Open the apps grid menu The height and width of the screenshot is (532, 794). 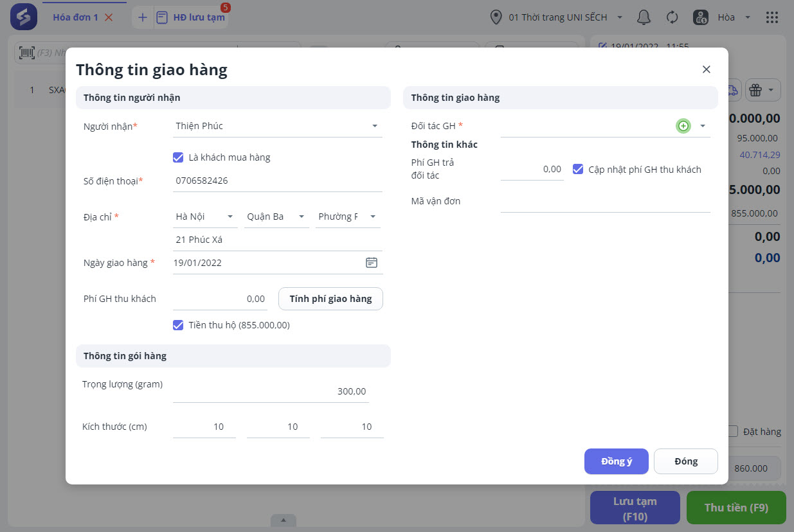pyautogui.click(x=772, y=17)
